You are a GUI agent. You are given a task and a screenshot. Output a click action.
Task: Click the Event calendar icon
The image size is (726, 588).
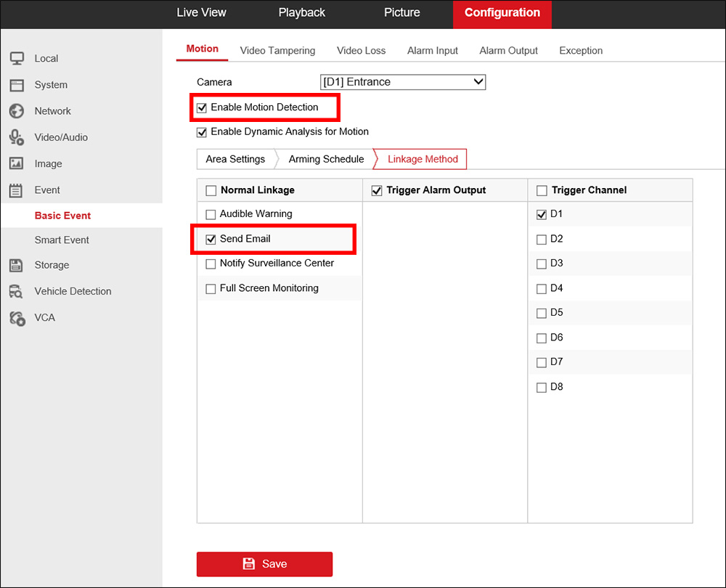16,190
